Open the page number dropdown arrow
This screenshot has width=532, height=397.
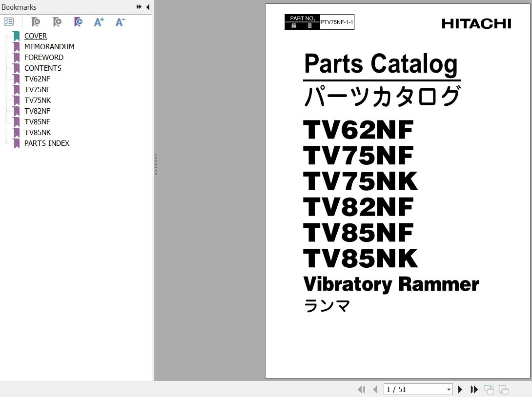(449, 390)
